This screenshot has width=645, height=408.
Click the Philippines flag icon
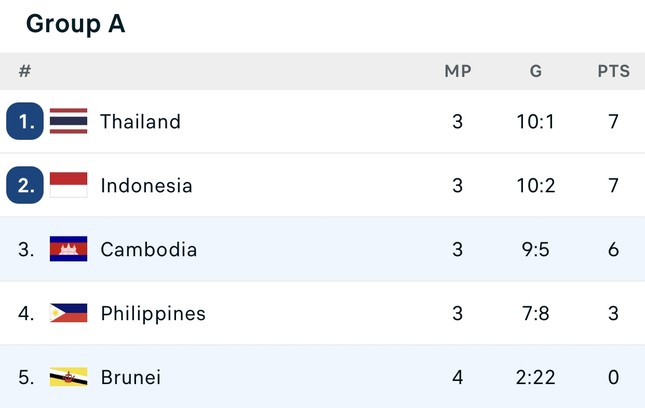pos(68,313)
